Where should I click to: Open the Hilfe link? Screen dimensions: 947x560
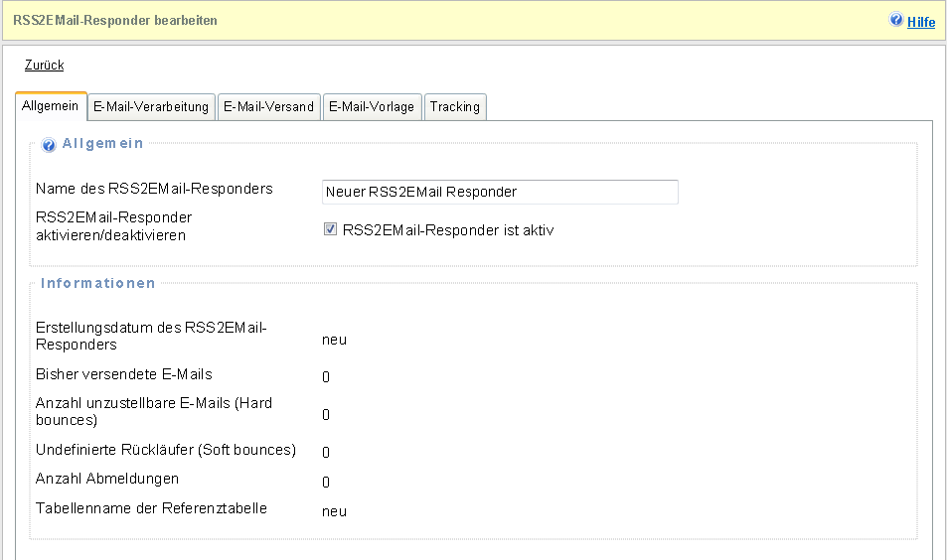pyautogui.click(x=921, y=21)
